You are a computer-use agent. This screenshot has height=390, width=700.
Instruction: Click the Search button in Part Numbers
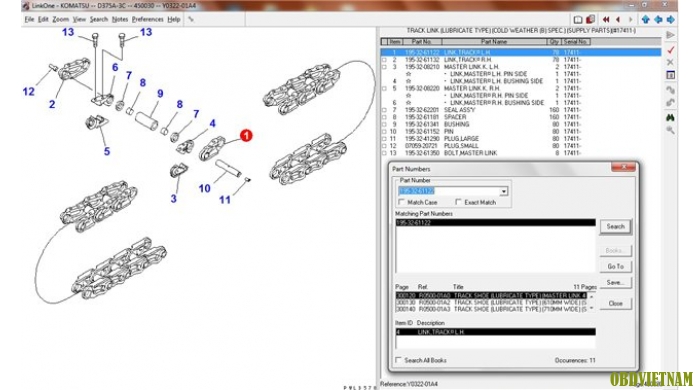click(615, 227)
